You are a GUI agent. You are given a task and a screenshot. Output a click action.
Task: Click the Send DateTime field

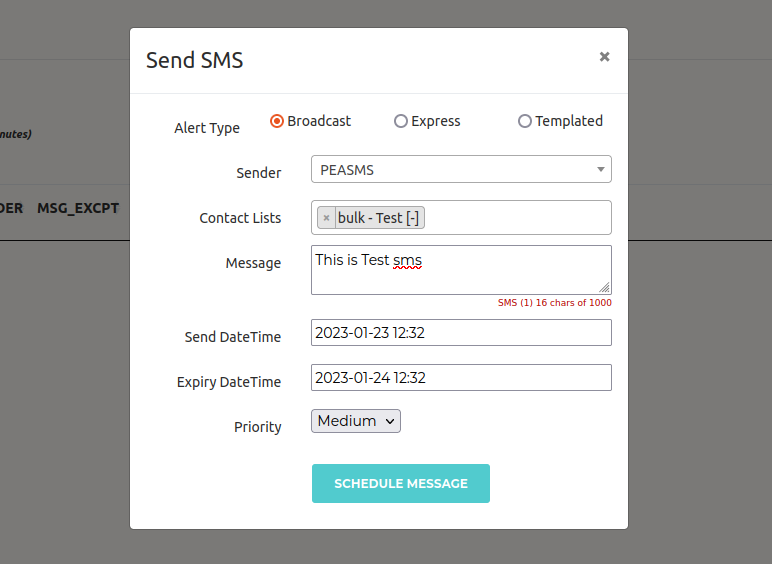pyautogui.click(x=461, y=332)
